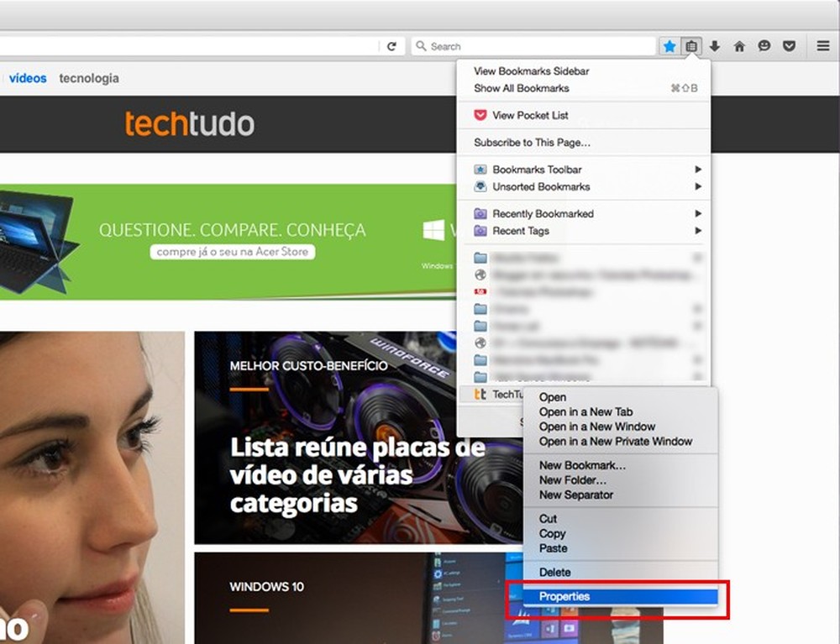Click the Home button icon
Viewport: 840px width, 644px height.
coord(738,46)
